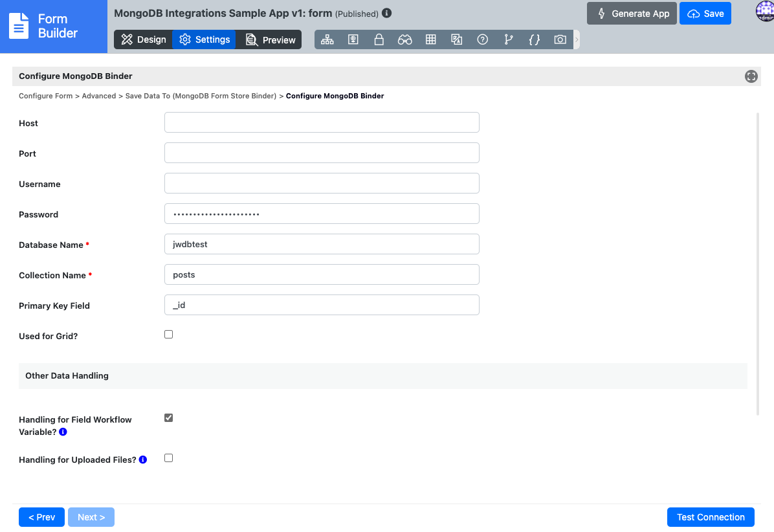Image resolution: width=774 pixels, height=532 pixels.
Task: Click the form download-style toolbar icon
Action: click(x=353, y=39)
